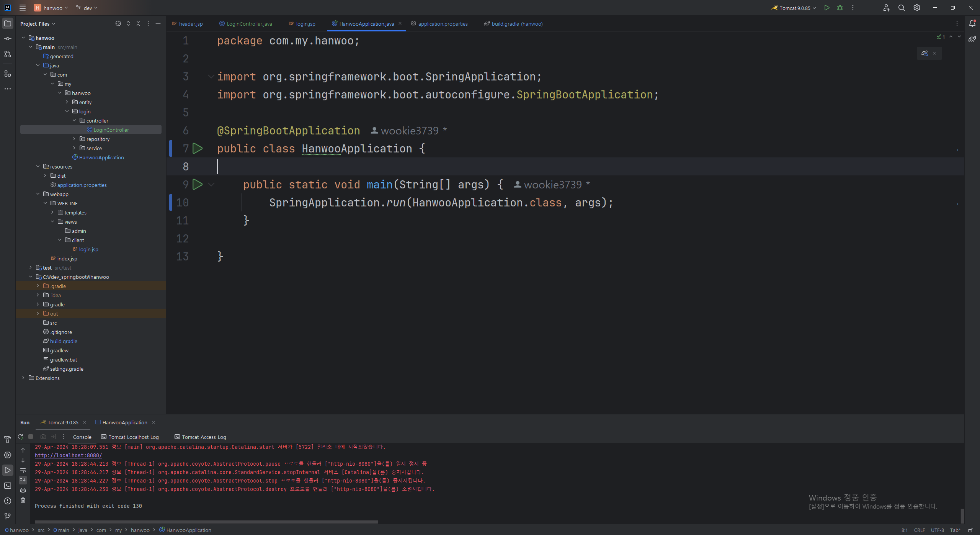Image resolution: width=980 pixels, height=535 pixels.
Task: Rerun Tomcat in Run panel toolbar
Action: 21,437
